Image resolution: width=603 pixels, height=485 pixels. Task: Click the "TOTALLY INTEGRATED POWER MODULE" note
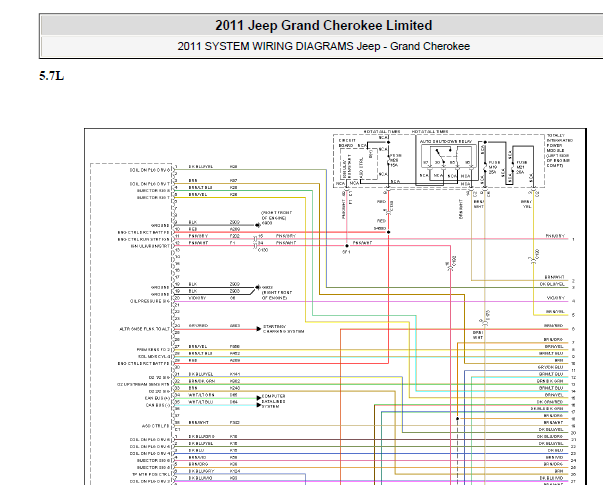(x=560, y=150)
